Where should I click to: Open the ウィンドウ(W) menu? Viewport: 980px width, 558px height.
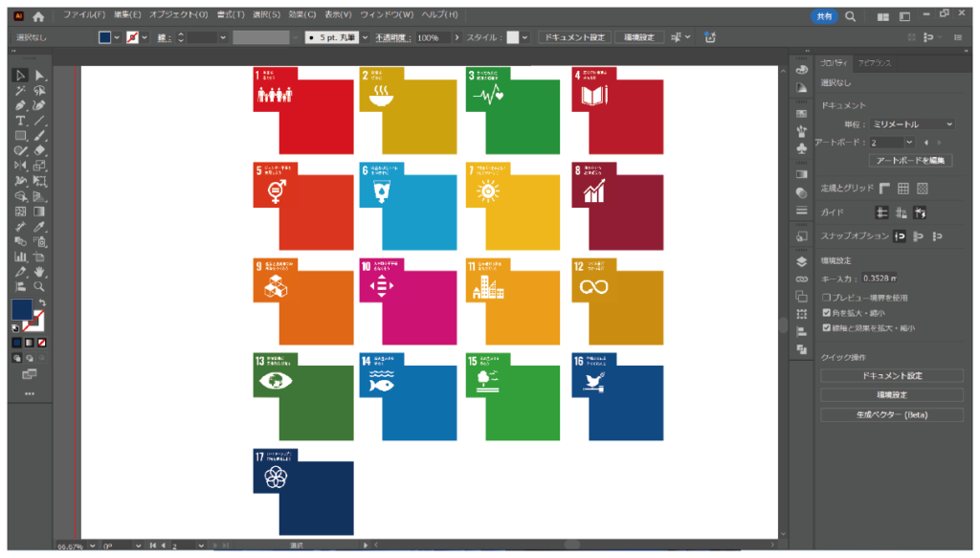387,14
